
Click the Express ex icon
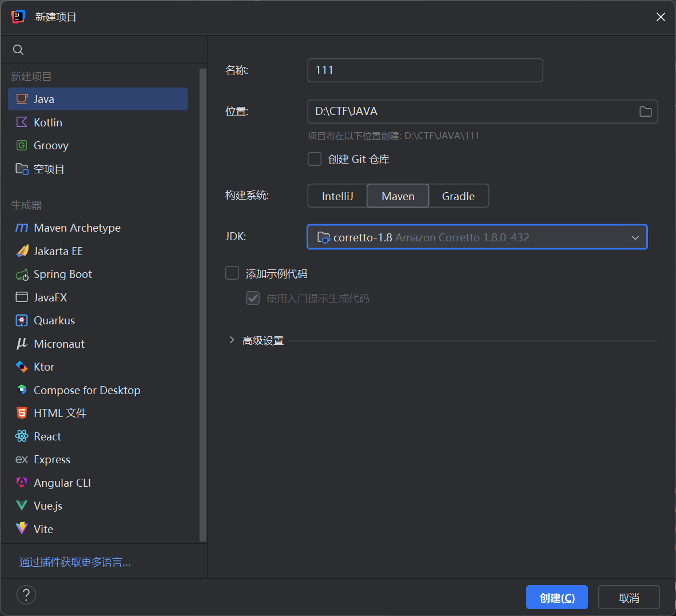(22, 459)
